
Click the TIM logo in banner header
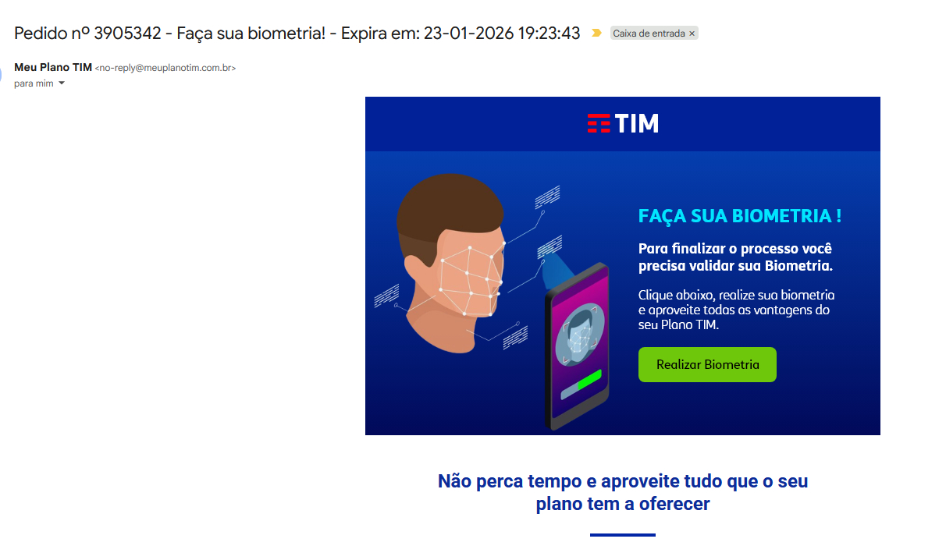click(x=623, y=123)
